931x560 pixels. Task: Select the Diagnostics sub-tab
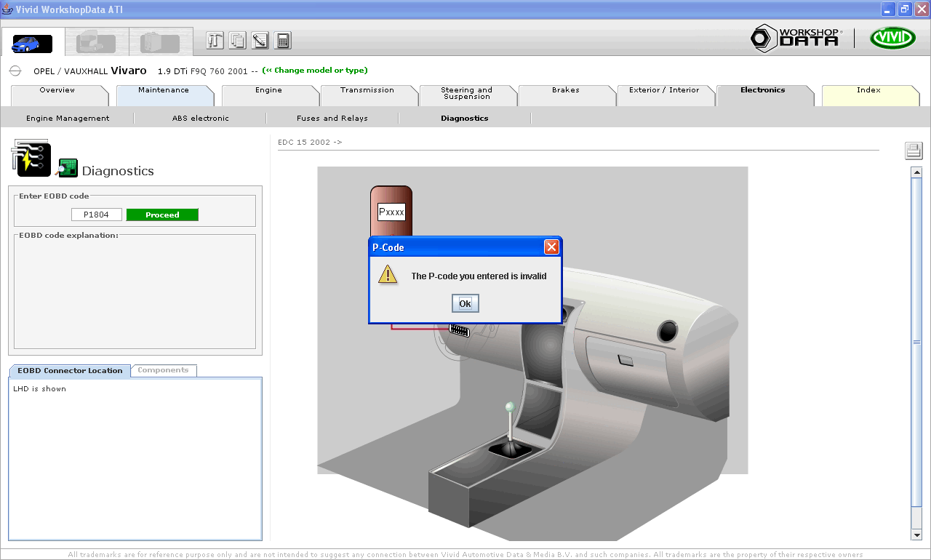click(465, 118)
